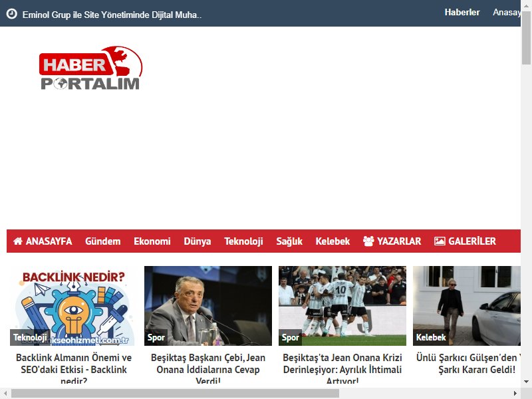Open the Eminol Grup ticker headline
Viewport: 532px width, 399px height.
click(112, 15)
